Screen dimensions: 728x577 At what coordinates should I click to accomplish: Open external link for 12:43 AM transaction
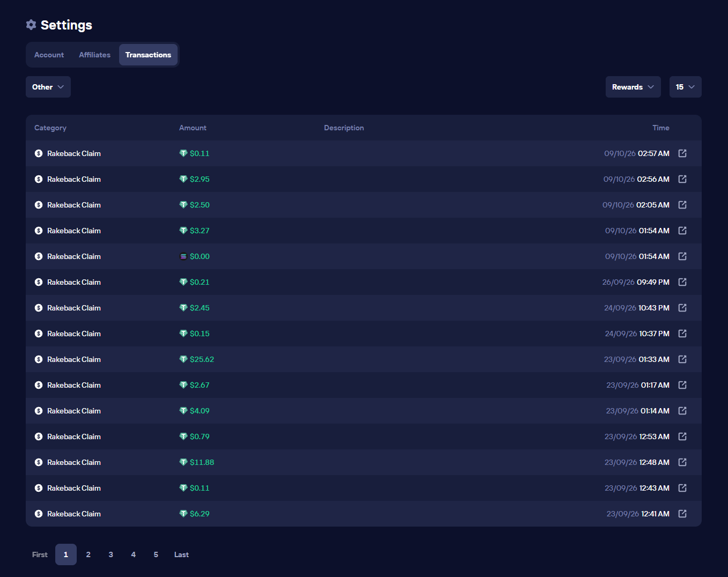point(682,488)
